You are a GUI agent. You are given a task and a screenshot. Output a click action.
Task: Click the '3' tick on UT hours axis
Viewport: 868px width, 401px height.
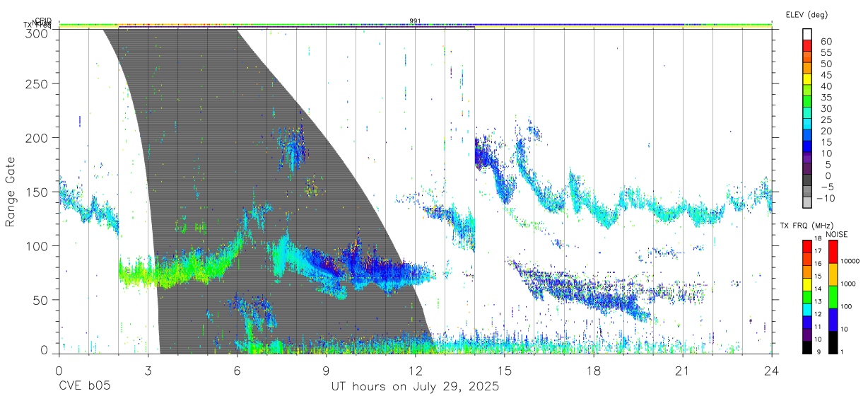coord(148,371)
